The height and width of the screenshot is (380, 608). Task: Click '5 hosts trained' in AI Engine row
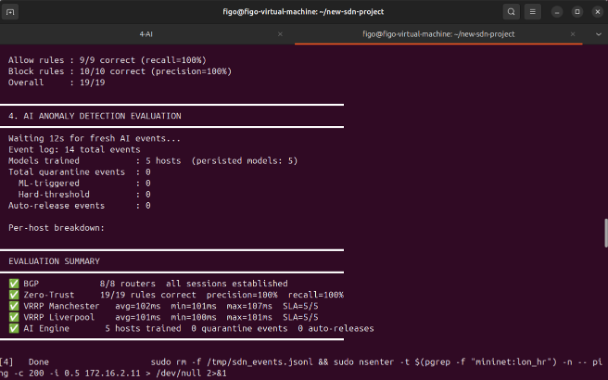pos(143,328)
